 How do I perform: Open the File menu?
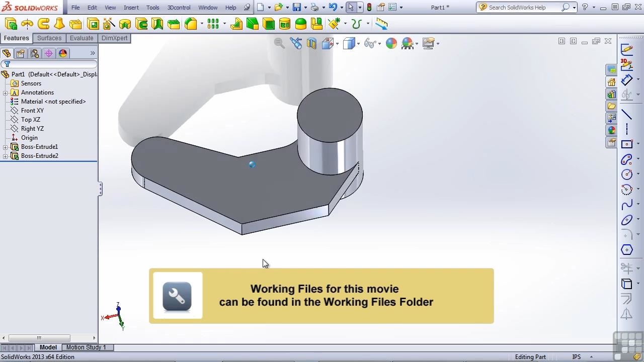point(75,8)
